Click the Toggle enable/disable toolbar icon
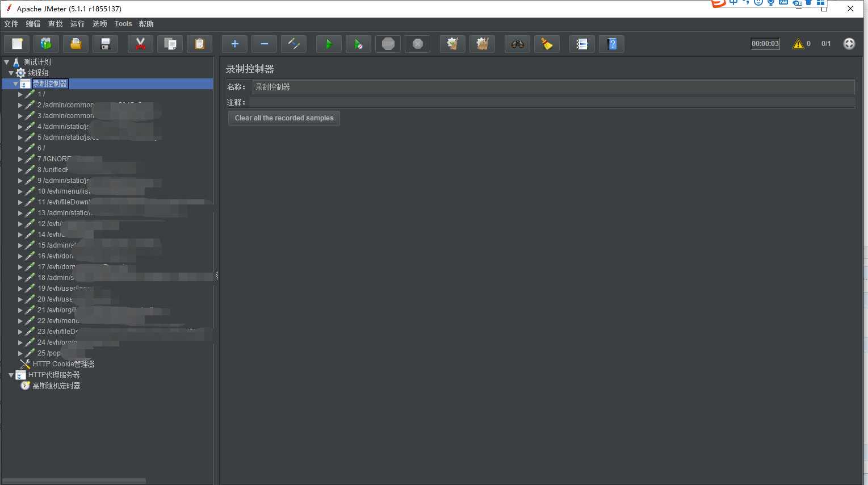Screen dimensions: 868x485 [x=293, y=44]
